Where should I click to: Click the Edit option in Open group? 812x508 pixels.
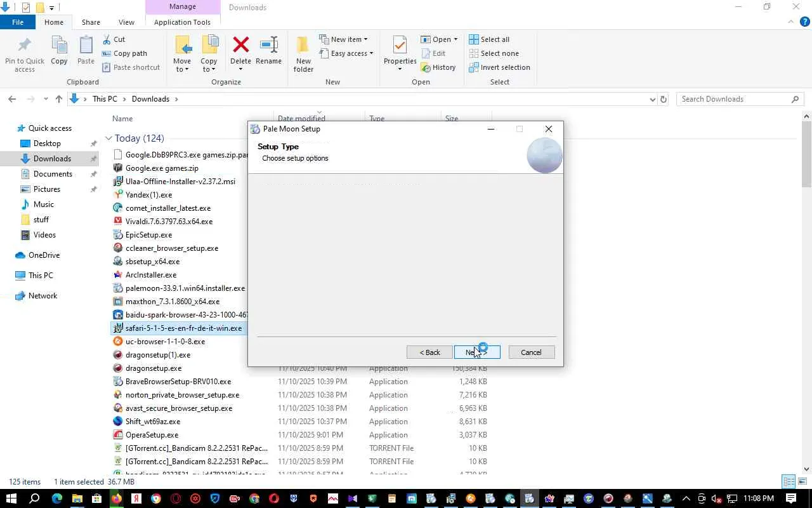point(433,53)
